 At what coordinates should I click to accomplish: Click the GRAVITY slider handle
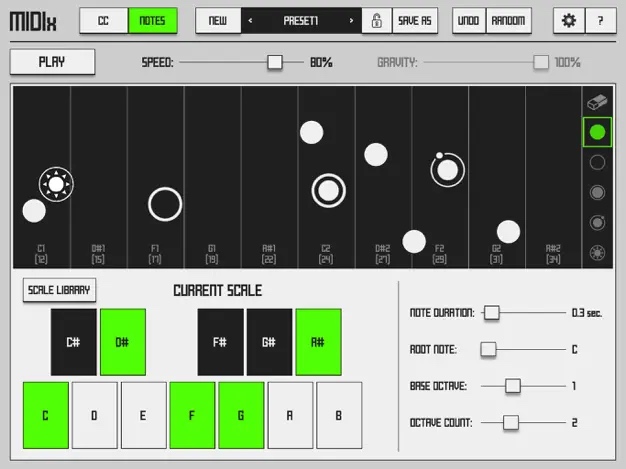pyautogui.click(x=541, y=62)
